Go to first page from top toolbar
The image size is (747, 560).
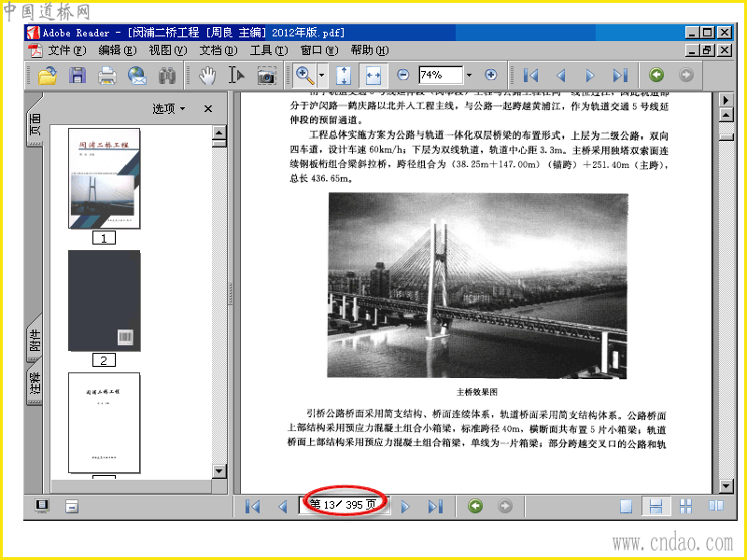(530, 76)
